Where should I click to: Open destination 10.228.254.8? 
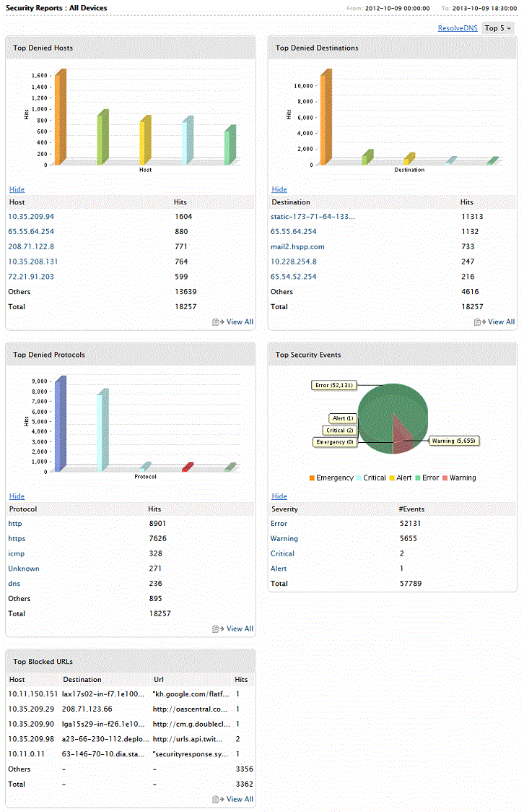(x=293, y=262)
